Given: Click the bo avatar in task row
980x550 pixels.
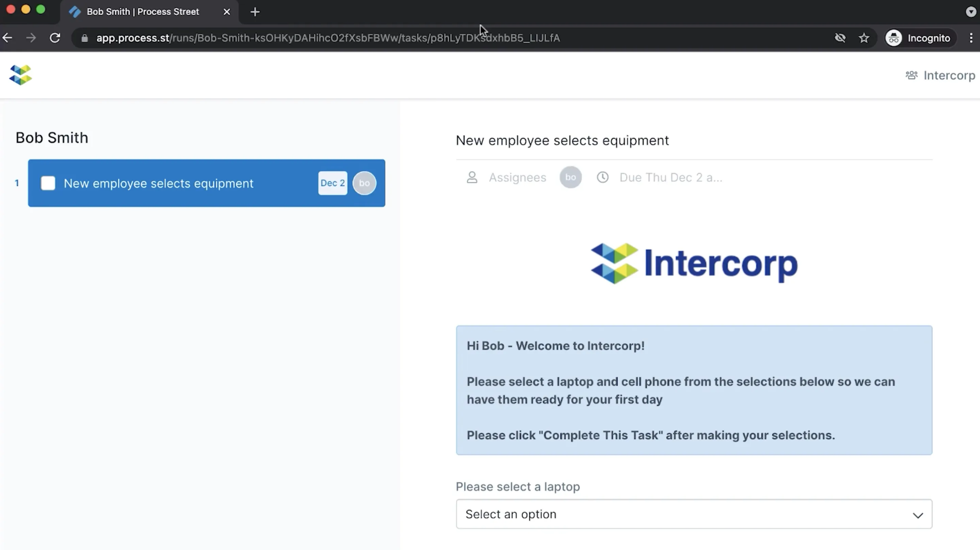Looking at the screenshot, I should pos(364,183).
